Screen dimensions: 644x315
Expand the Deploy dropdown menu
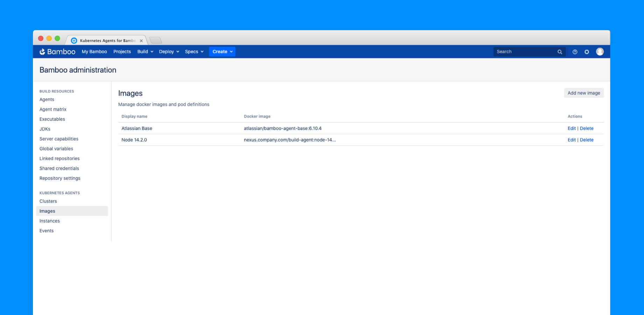(169, 51)
